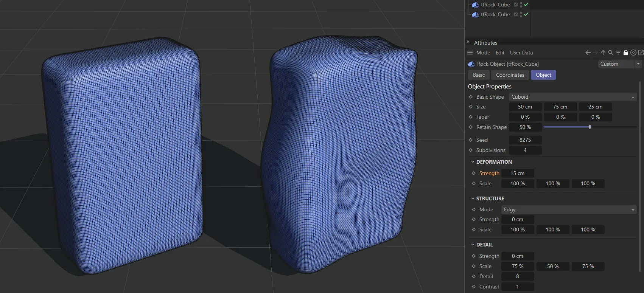Switch to the Basic tab

(479, 75)
